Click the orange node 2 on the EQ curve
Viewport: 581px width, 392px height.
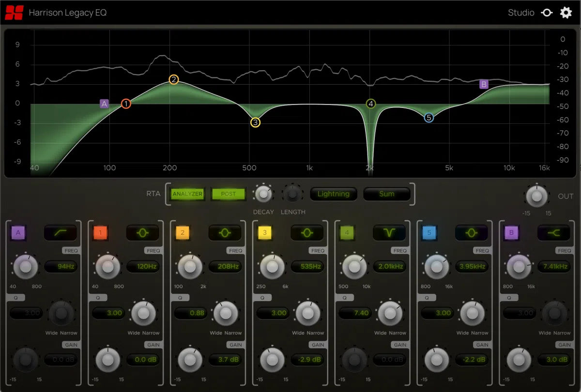174,79
